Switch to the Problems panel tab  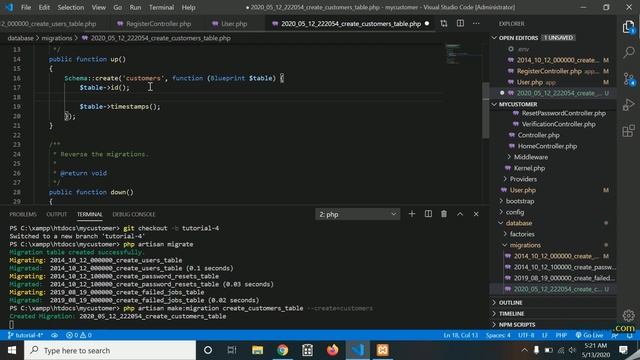click(23, 214)
